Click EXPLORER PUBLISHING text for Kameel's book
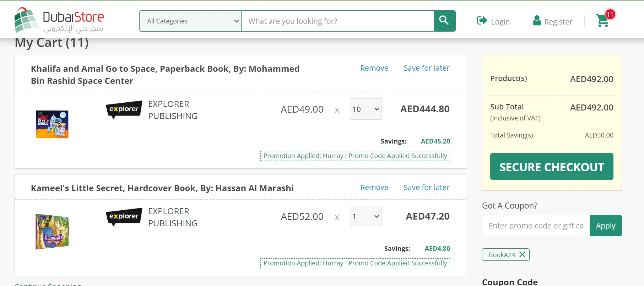 pos(173,217)
